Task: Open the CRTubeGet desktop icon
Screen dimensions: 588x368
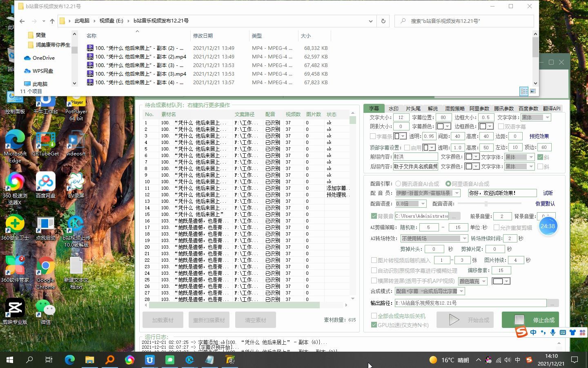Action: [45, 144]
